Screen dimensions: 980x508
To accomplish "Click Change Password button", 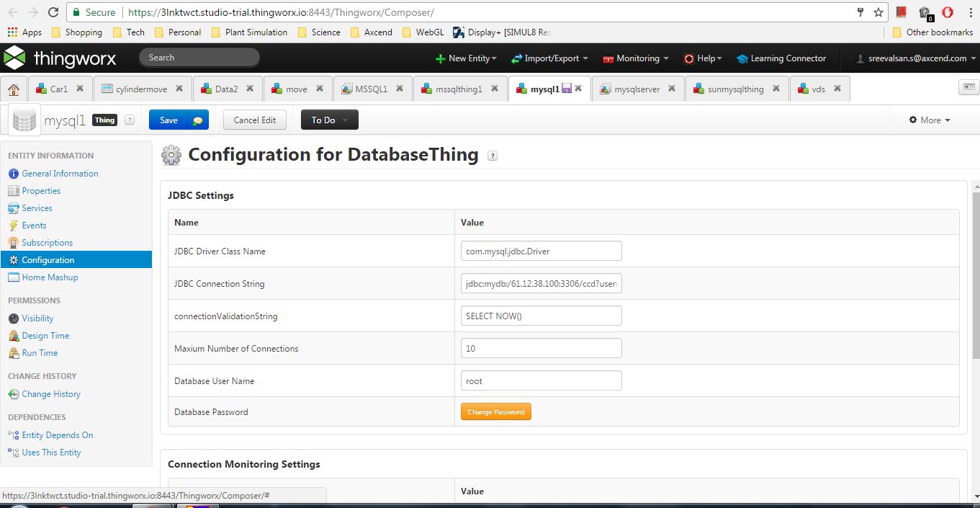I will point(495,411).
